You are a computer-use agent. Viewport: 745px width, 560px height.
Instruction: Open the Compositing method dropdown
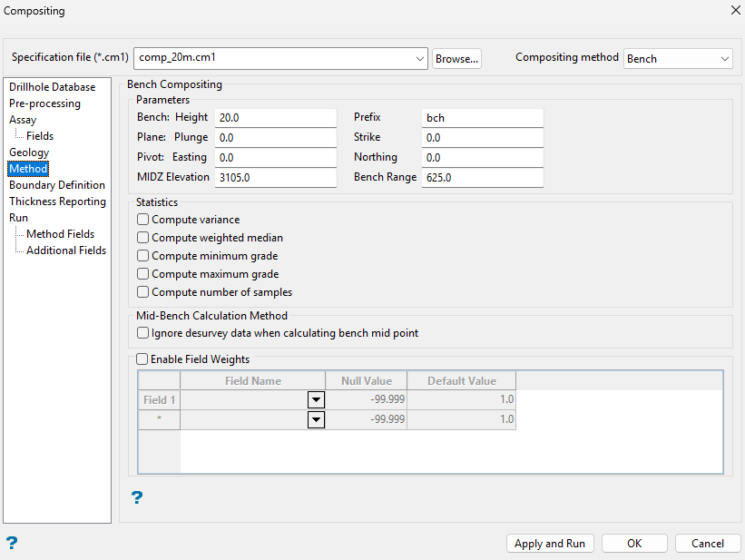pyautogui.click(x=724, y=58)
